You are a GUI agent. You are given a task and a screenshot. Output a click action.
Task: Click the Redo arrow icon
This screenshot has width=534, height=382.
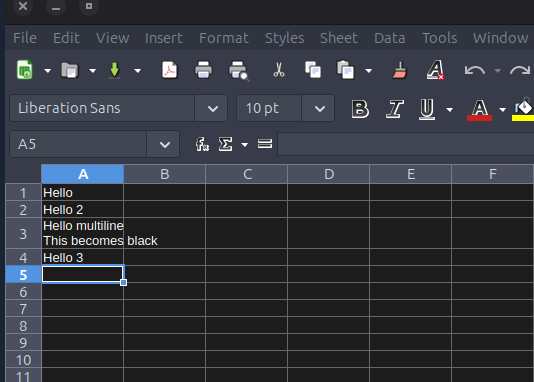tap(520, 70)
